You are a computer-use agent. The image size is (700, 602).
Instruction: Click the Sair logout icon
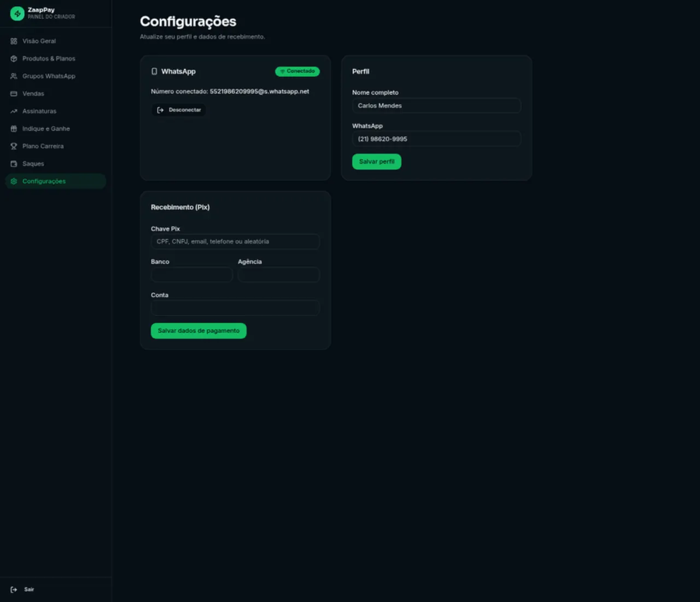pos(14,589)
